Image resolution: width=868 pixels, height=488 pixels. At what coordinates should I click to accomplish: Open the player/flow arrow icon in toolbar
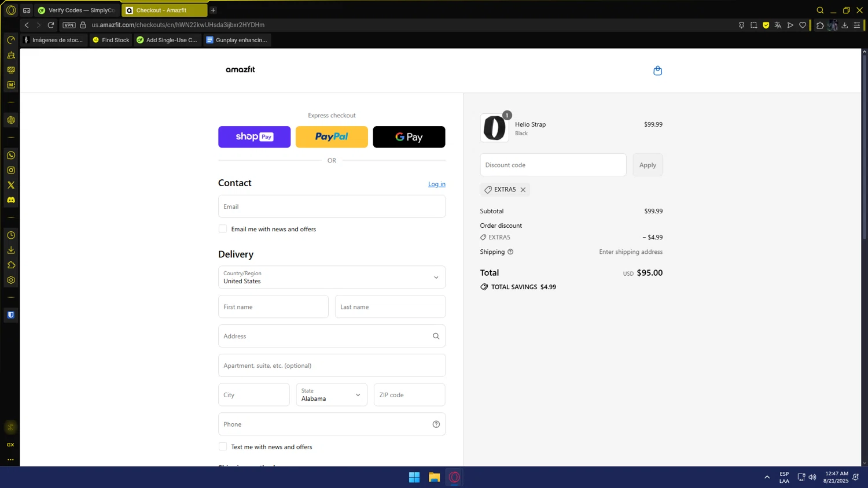(790, 25)
